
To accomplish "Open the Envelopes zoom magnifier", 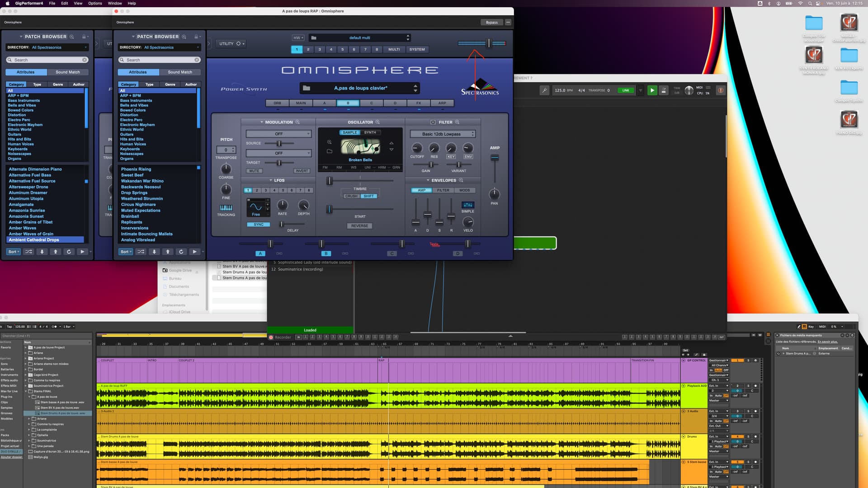I will tap(461, 180).
